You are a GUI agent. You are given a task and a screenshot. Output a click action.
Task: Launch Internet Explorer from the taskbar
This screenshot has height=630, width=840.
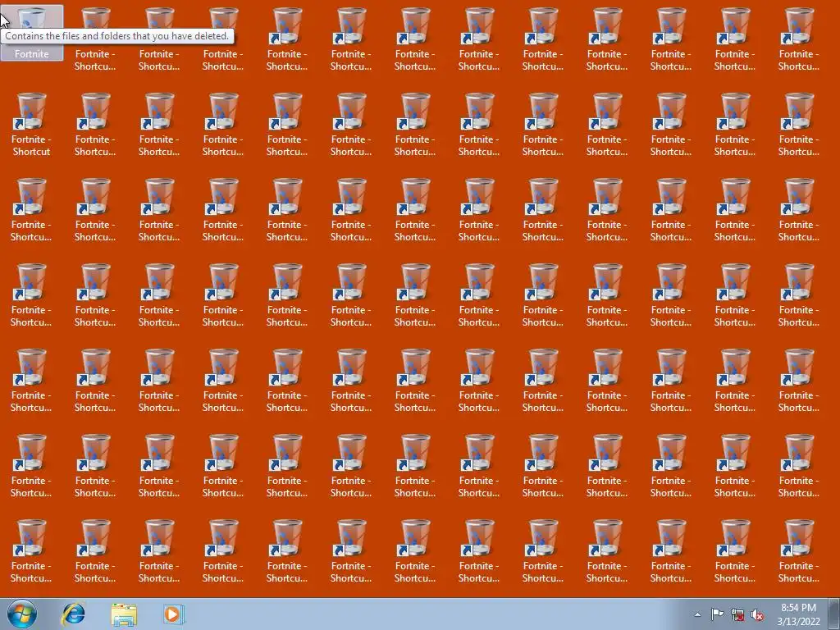(x=73, y=614)
